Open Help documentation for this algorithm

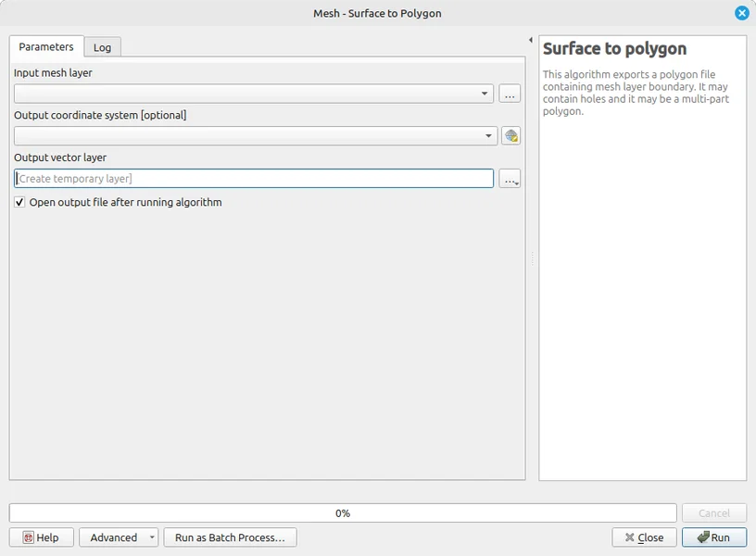(x=41, y=537)
